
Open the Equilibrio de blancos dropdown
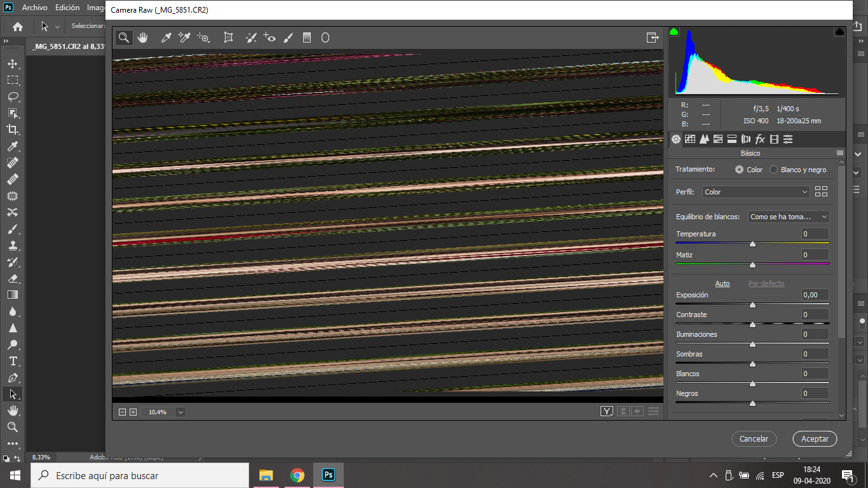point(789,217)
